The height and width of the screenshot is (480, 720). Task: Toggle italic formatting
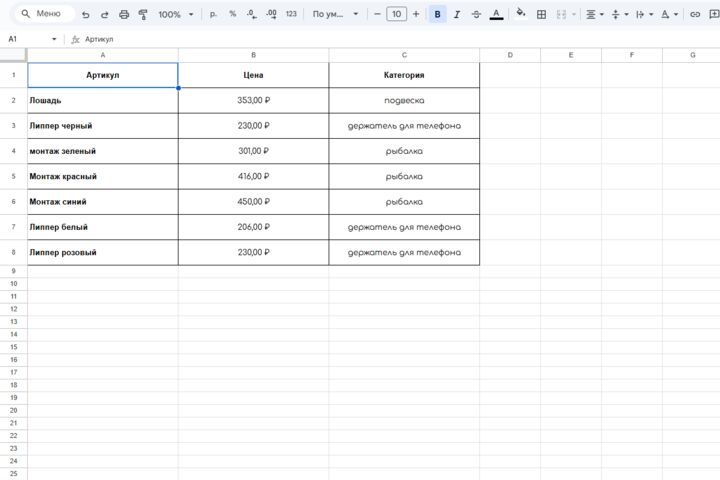click(457, 14)
